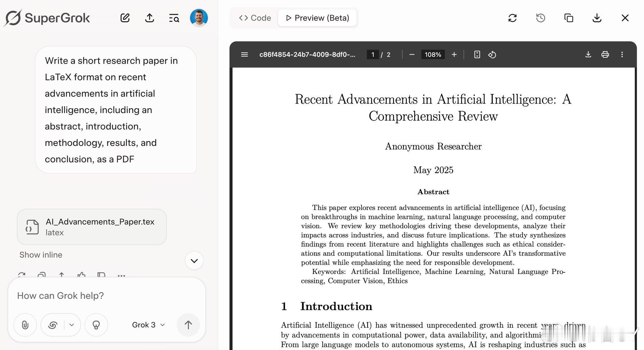Switch to the Code tab

click(255, 18)
